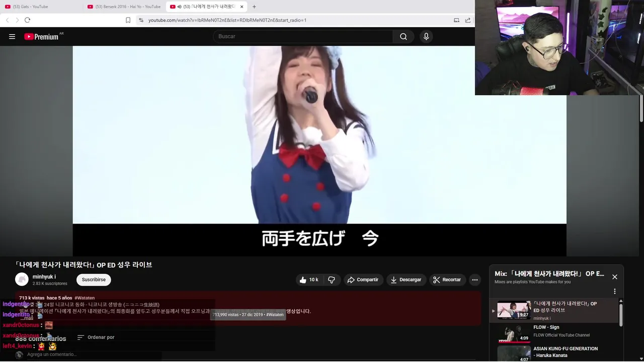Subscribe with the Suscribirse button
Screen dimensions: 644x362
click(x=94, y=280)
